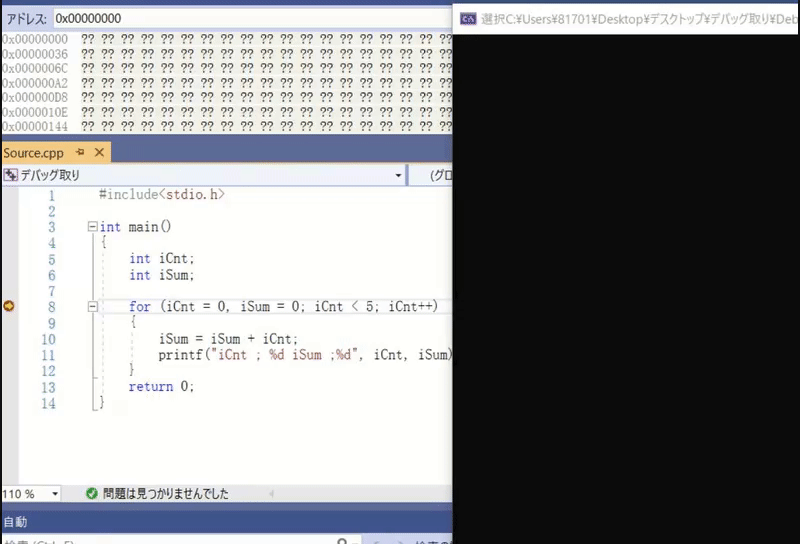800x544 pixels.
Task: Collapse the main() function block
Action: coord(92,226)
